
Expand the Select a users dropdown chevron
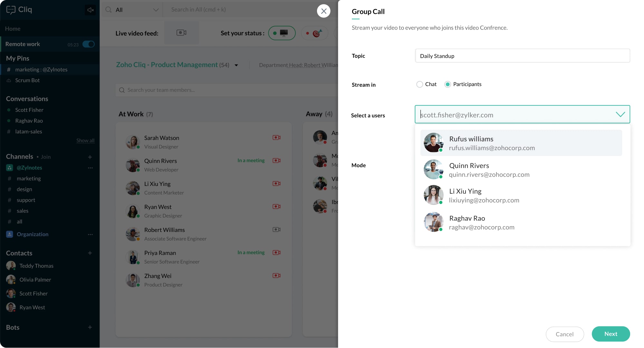[620, 114]
